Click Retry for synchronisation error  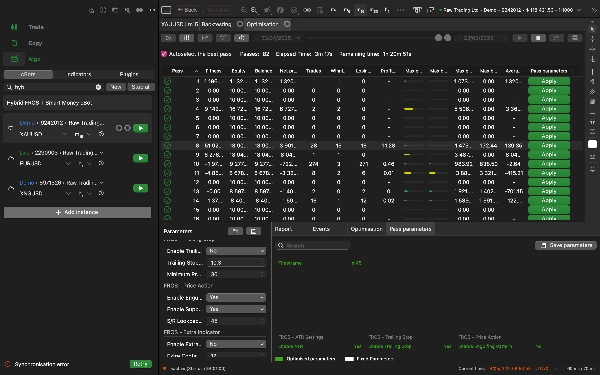pos(140,364)
